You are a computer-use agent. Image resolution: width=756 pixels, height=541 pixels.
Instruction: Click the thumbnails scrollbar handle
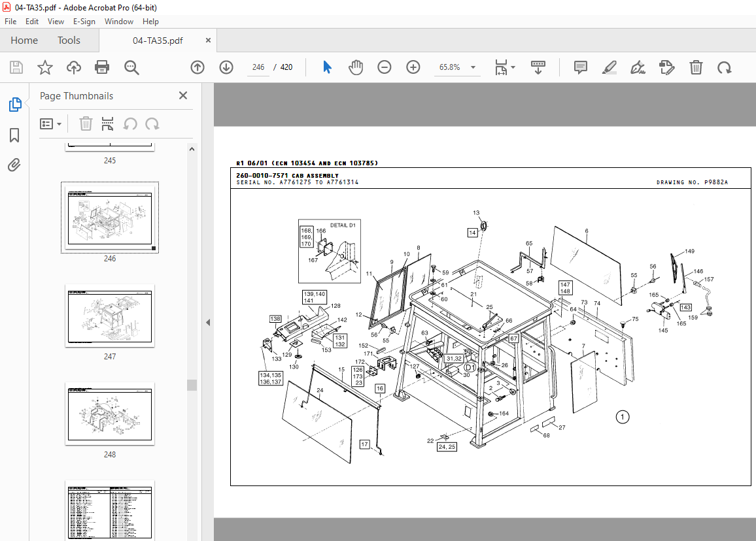(x=192, y=385)
